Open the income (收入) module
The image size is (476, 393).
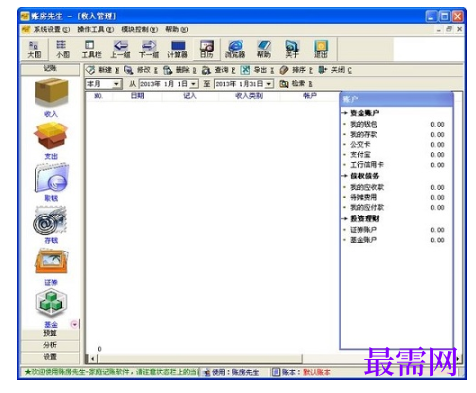[x=51, y=97]
